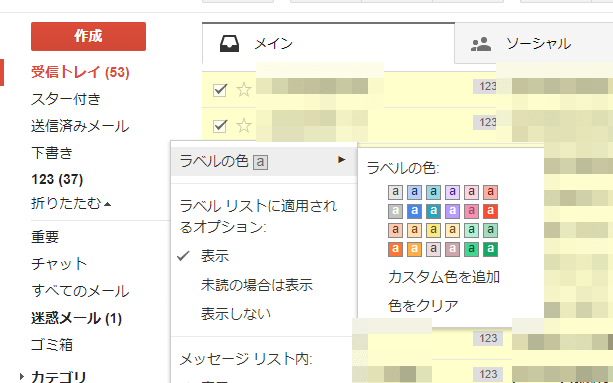Pick the medium gray swatch with white letter
The image size is (613, 383).
[x=395, y=211]
